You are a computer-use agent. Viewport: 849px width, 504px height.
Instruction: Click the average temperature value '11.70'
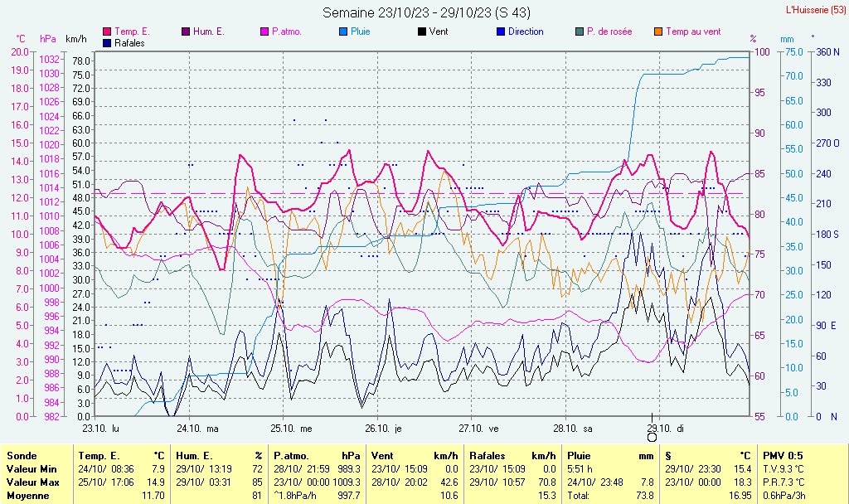point(153,496)
